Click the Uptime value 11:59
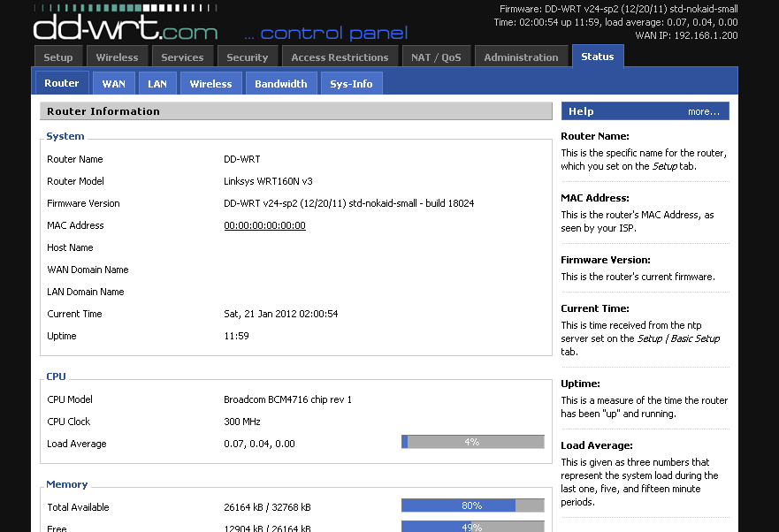This screenshot has height=532, width=779. click(x=236, y=336)
